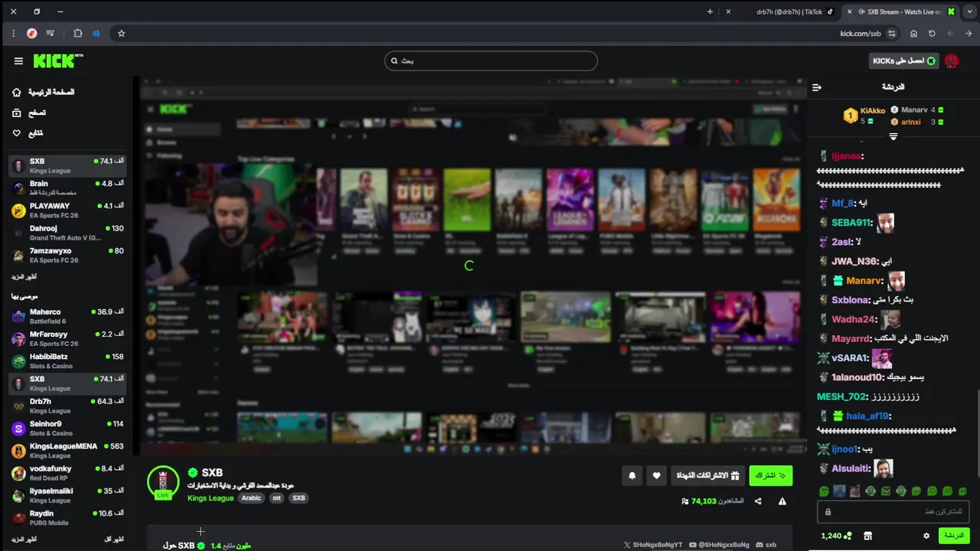The image size is (980, 551).
Task: Open the Kings League category link
Action: [x=211, y=497]
